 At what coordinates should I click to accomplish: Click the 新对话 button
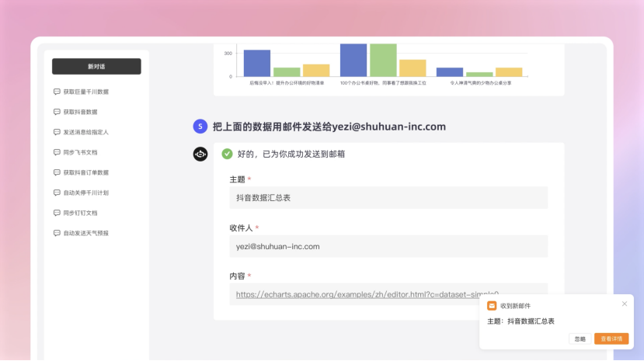coord(96,66)
